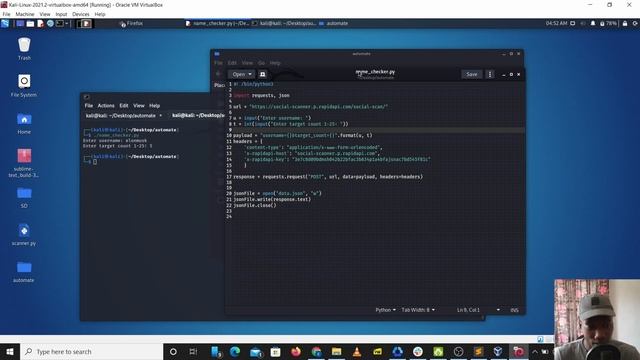The image size is (640, 360).
Task: Open file manager from Kali panel
Action: click(x=30, y=23)
